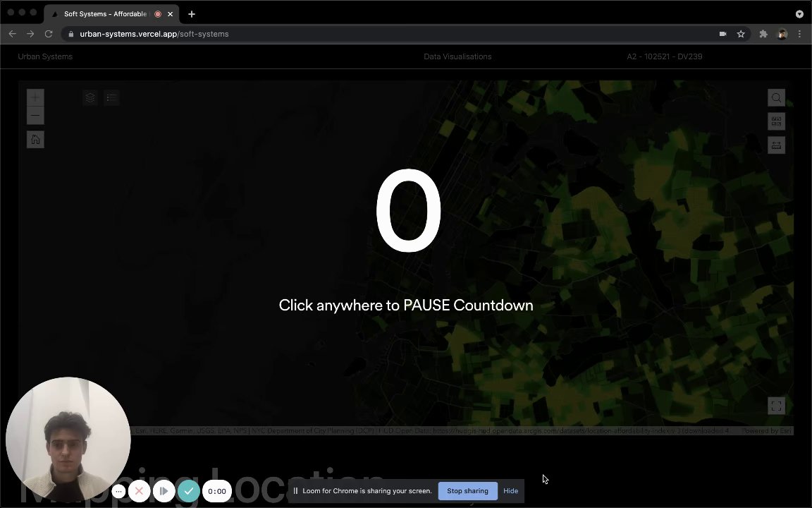Enter fullscreen map view

pyautogui.click(x=776, y=406)
